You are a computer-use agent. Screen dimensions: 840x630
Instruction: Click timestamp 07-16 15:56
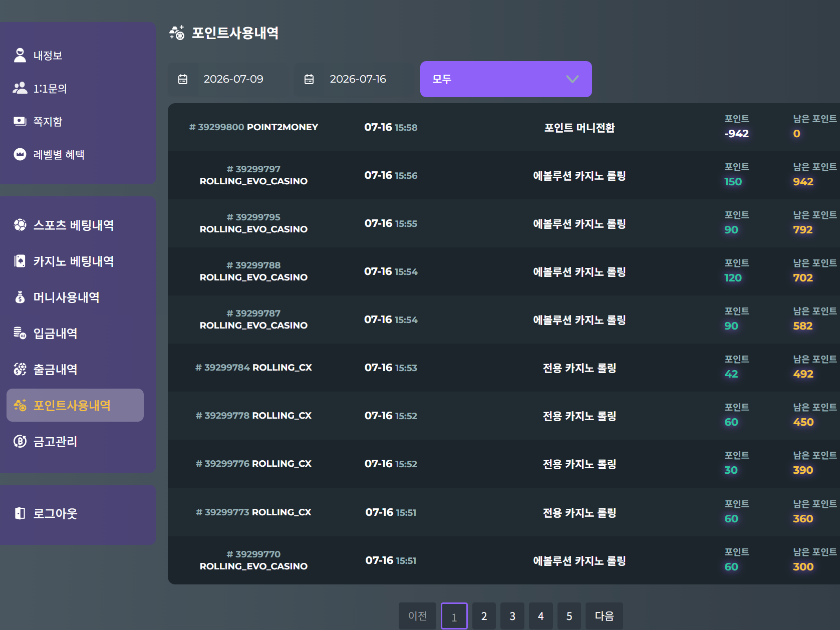click(391, 175)
